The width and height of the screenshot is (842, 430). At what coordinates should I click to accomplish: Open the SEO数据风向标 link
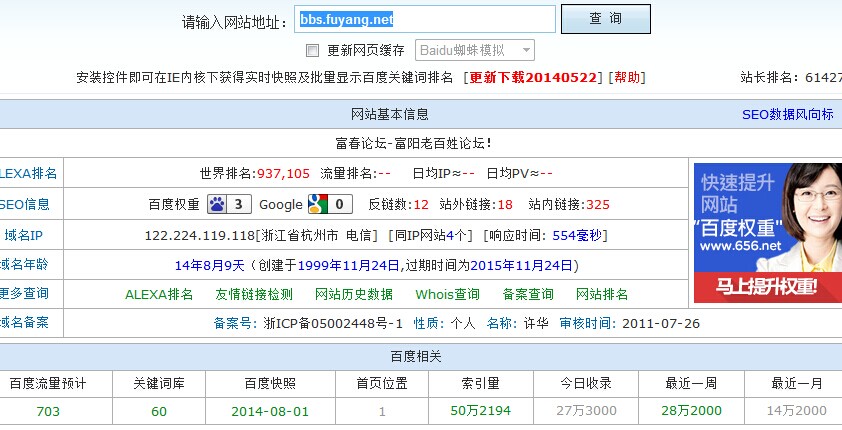click(x=788, y=114)
